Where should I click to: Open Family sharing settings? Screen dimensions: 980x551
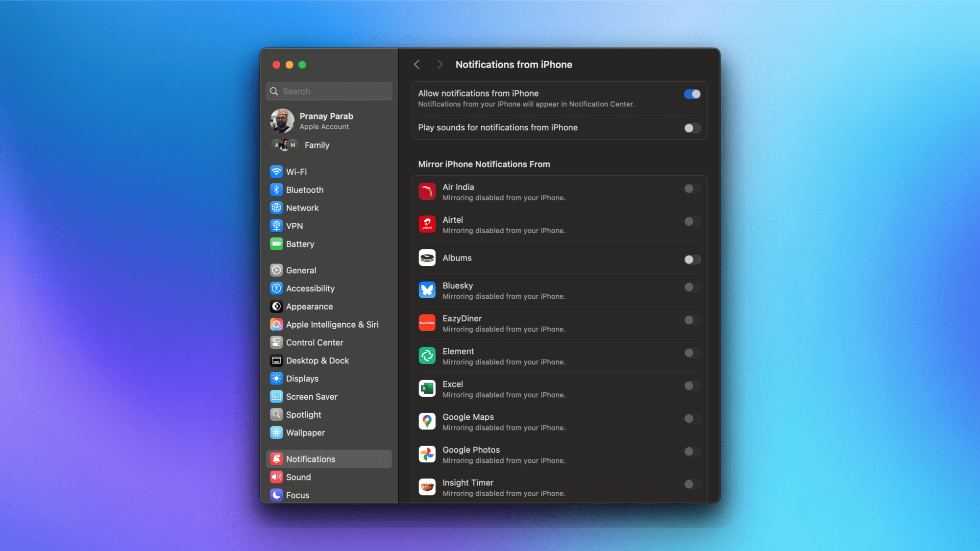(x=317, y=145)
